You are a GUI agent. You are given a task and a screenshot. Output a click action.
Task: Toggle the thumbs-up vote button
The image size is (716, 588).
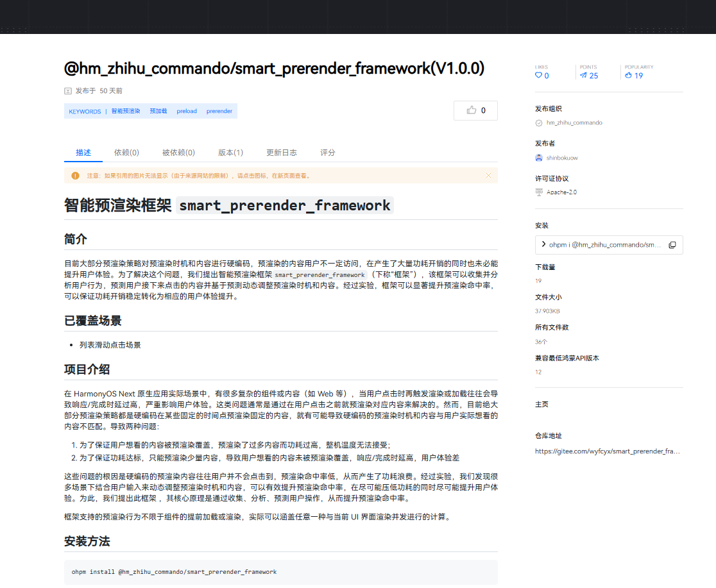(475, 110)
